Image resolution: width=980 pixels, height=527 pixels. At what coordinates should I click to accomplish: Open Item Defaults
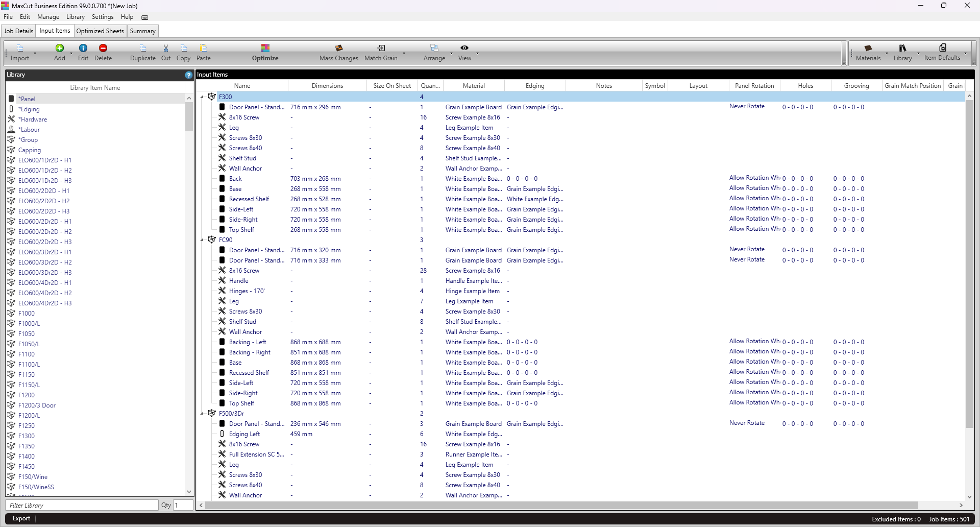942,53
